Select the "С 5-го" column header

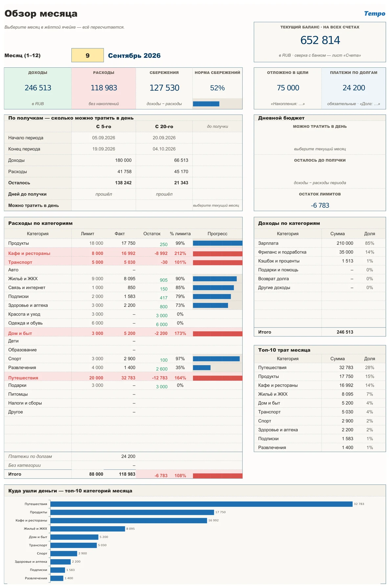(103, 126)
